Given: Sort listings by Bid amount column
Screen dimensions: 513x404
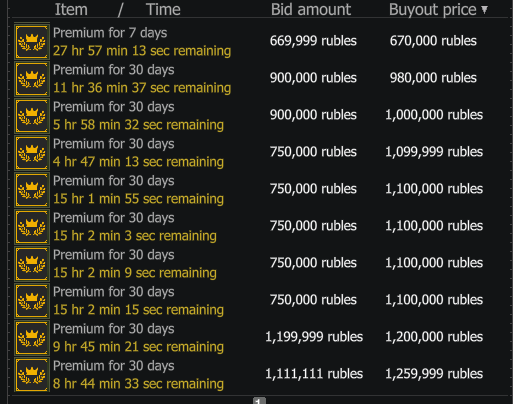Looking at the screenshot, I should tap(311, 9).
